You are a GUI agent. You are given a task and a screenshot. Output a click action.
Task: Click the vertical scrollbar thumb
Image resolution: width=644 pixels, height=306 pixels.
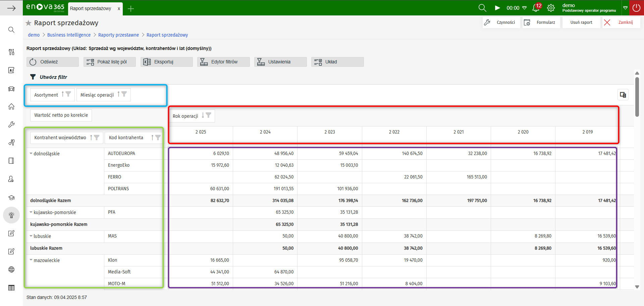[637, 97]
